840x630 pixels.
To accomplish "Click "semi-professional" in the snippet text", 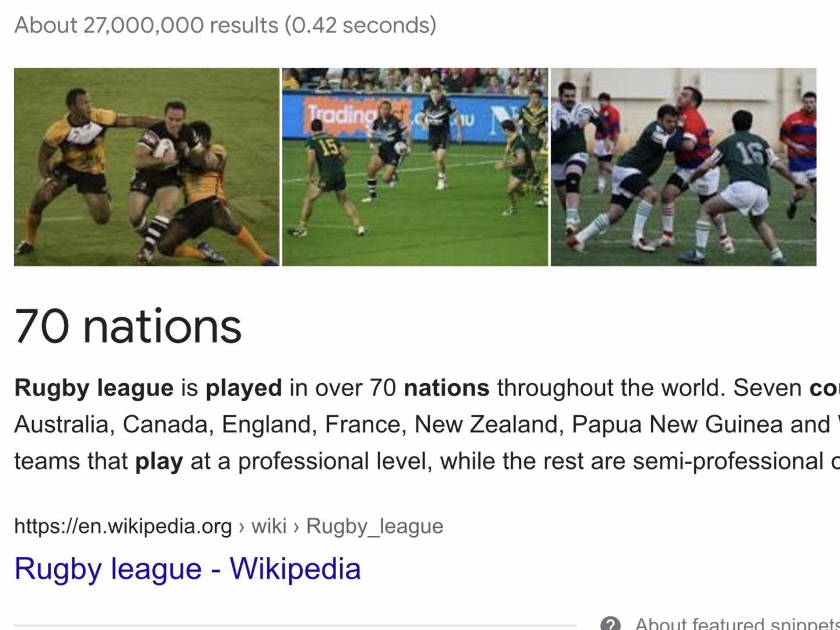I will (x=728, y=461).
